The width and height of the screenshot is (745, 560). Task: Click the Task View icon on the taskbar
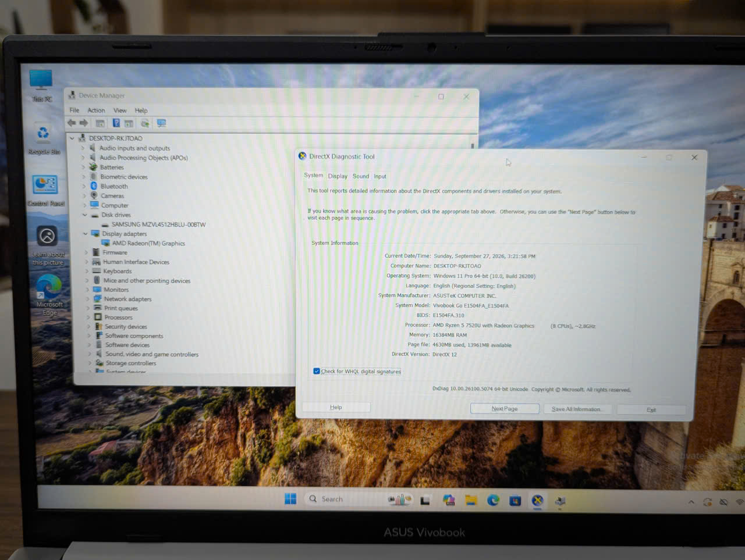coord(425,500)
